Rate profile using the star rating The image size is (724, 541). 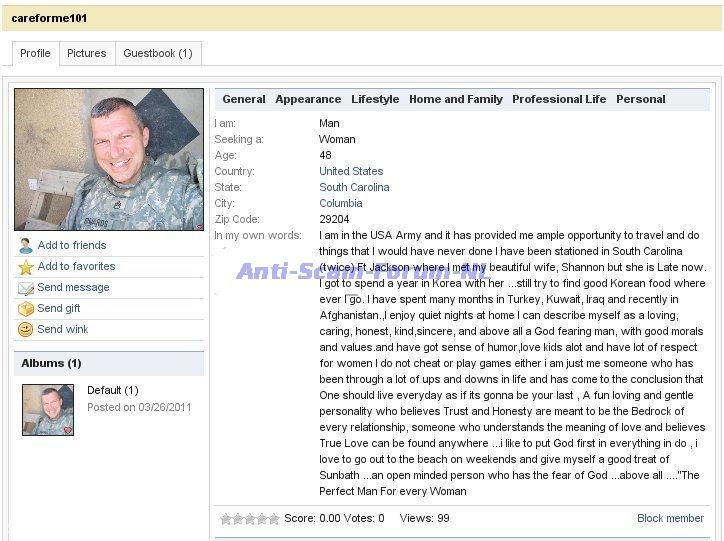click(249, 518)
